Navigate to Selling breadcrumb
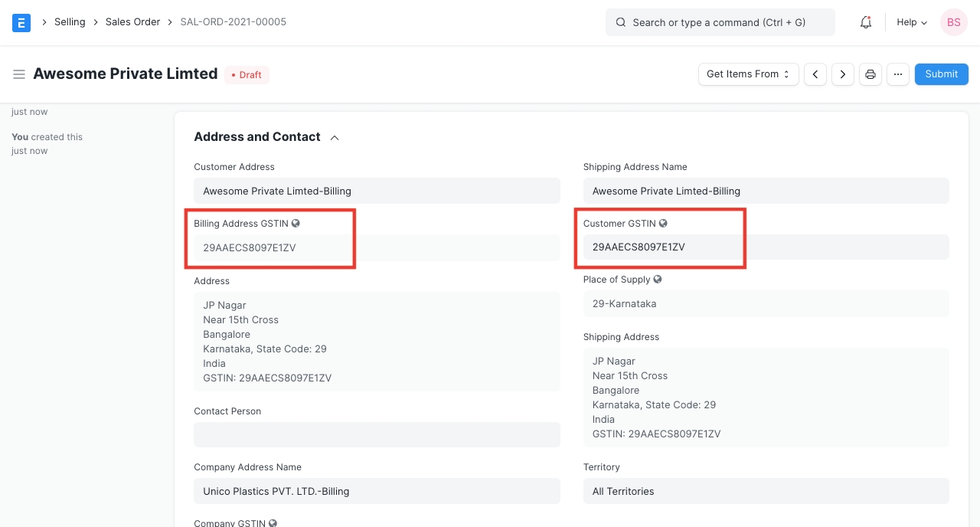 point(70,22)
